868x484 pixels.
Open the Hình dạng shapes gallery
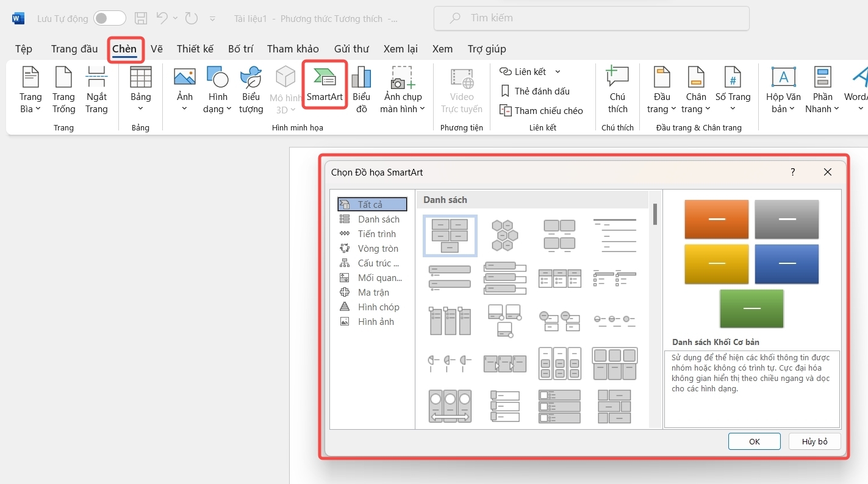point(218,90)
